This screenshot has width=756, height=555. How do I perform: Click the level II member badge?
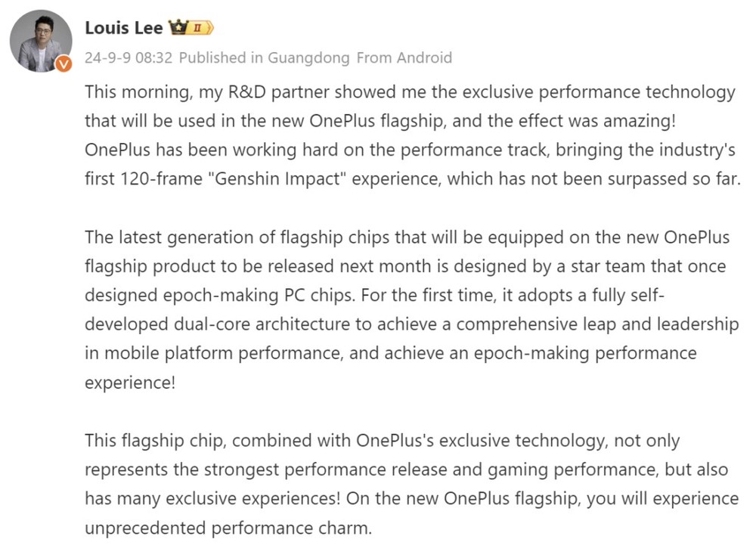click(x=200, y=29)
